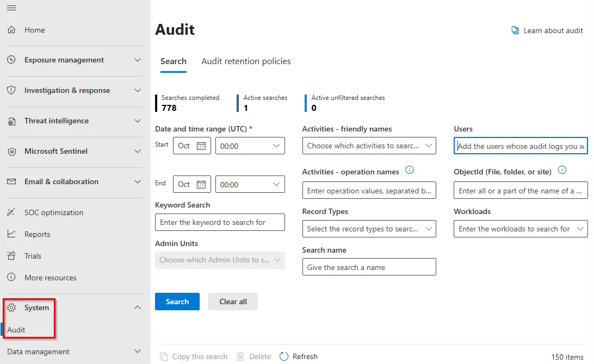Open the Start time dropdown

tap(250, 146)
